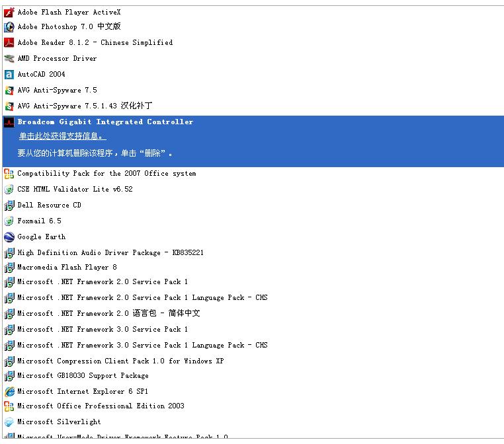Click the Internet Explorer 6 SP1 icon
504x444 pixels.
pyautogui.click(x=9, y=392)
